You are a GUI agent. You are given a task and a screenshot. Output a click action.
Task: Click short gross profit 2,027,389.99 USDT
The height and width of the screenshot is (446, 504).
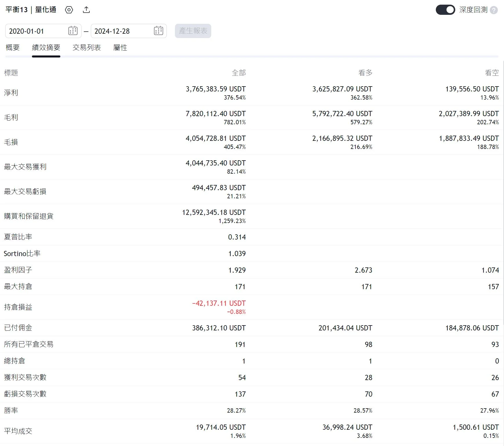(x=469, y=114)
